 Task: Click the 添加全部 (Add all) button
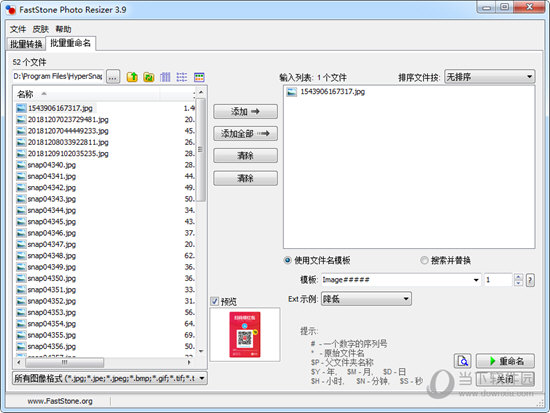(245, 134)
